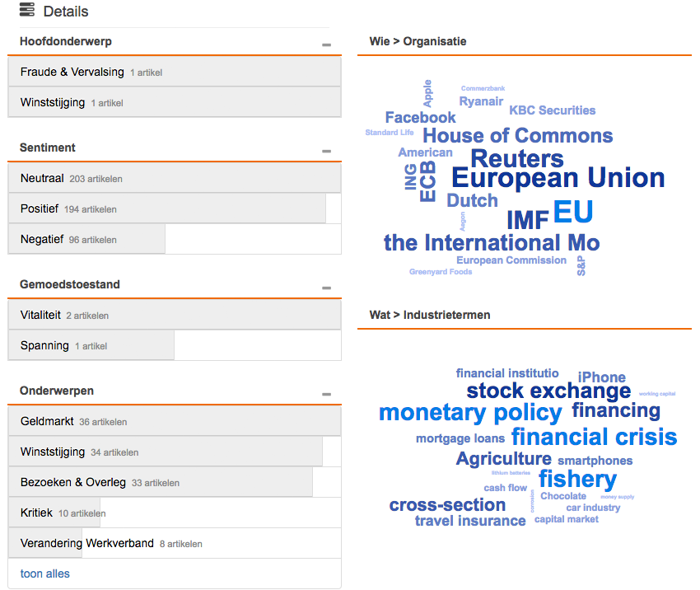Select financial crisis in term cloud

[595, 437]
